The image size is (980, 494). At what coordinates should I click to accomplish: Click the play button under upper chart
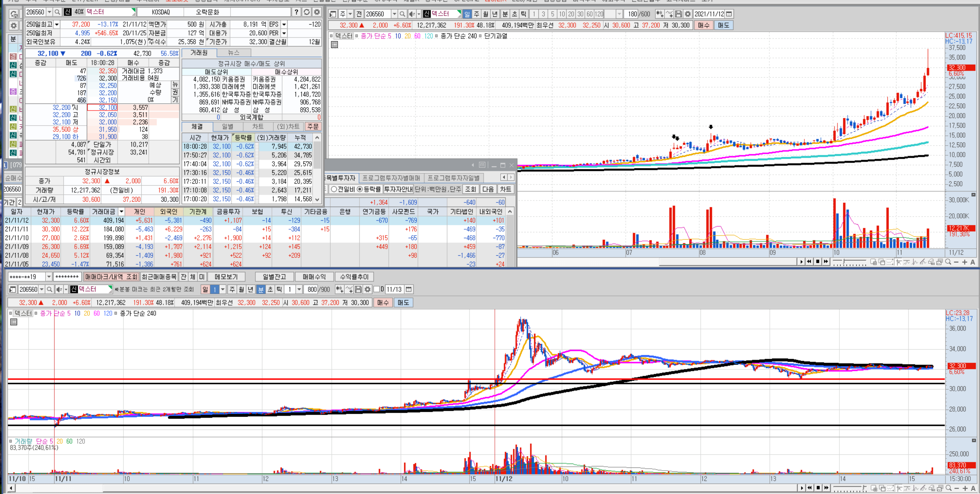801,262
